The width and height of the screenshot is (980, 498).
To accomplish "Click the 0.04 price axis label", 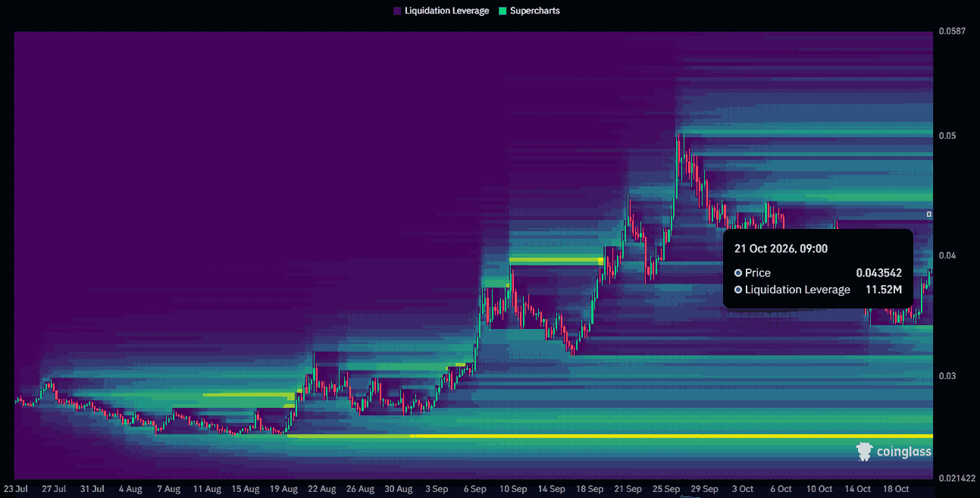I will (947, 255).
